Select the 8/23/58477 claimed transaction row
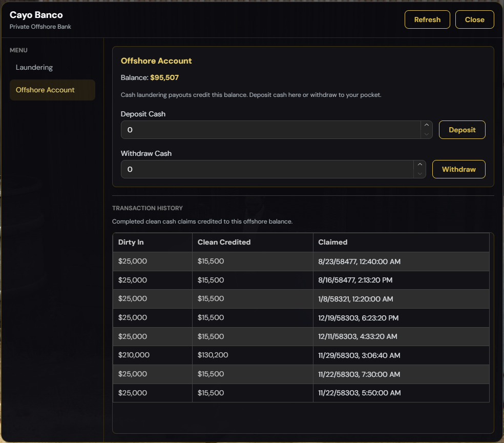This screenshot has height=443, width=504. coord(301,261)
